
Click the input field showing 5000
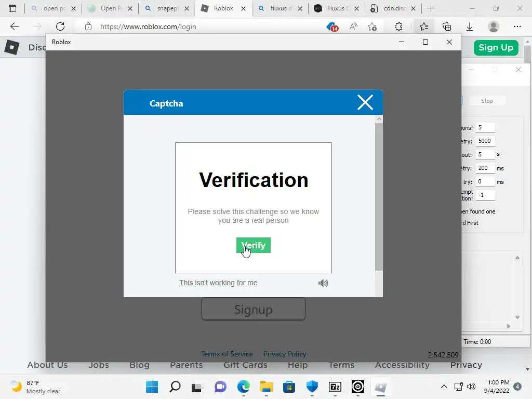[x=485, y=141]
